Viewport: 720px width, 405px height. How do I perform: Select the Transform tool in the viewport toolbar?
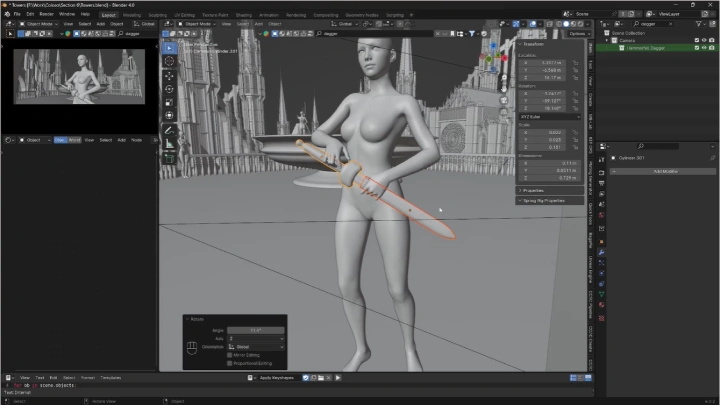(x=169, y=116)
